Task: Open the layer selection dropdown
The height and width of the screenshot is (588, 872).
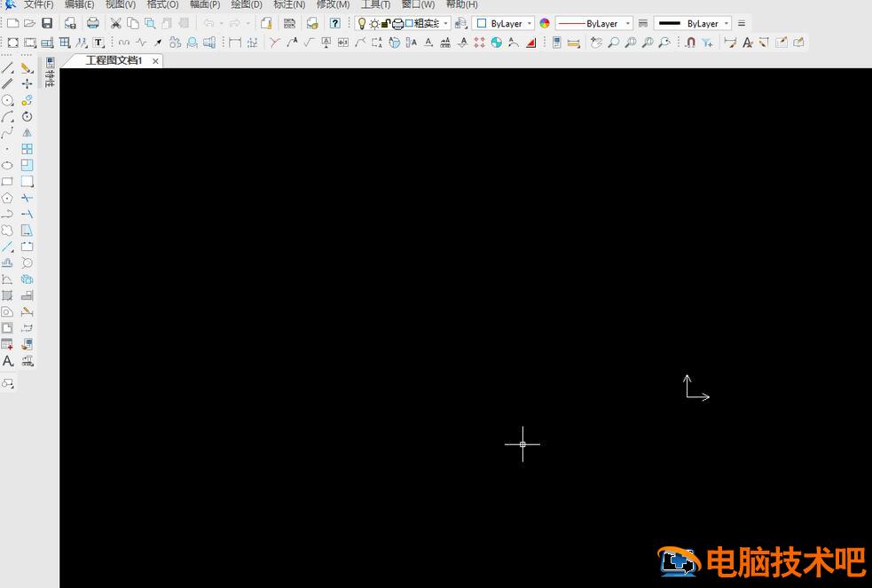Action: [446, 23]
